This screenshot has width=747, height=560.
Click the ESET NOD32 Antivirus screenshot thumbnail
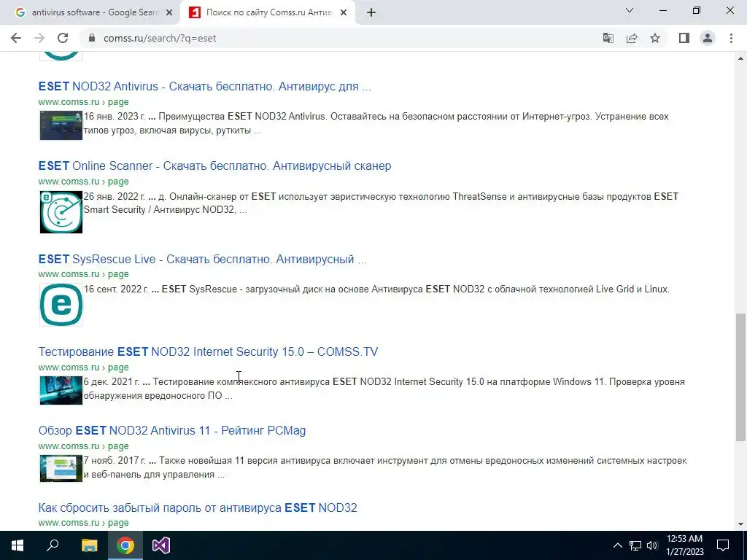(61, 125)
